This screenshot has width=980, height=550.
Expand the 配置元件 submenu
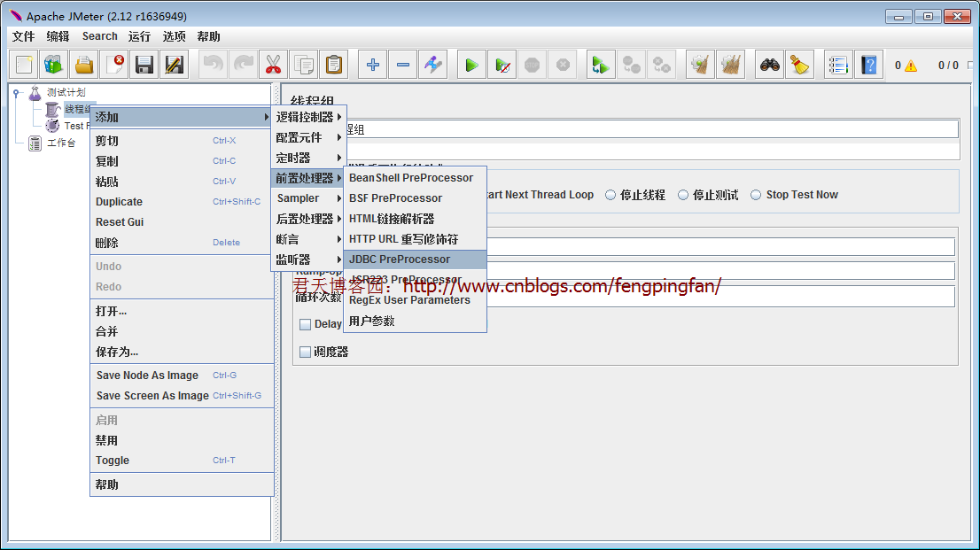(308, 137)
